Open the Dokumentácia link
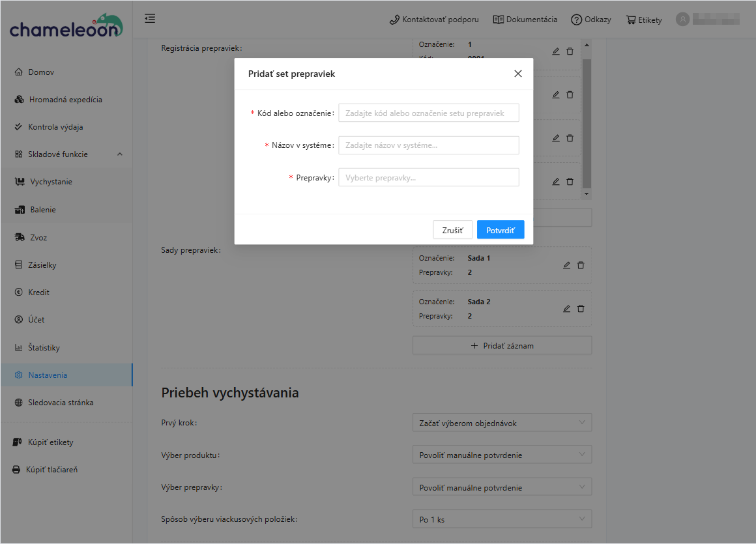 coord(525,20)
